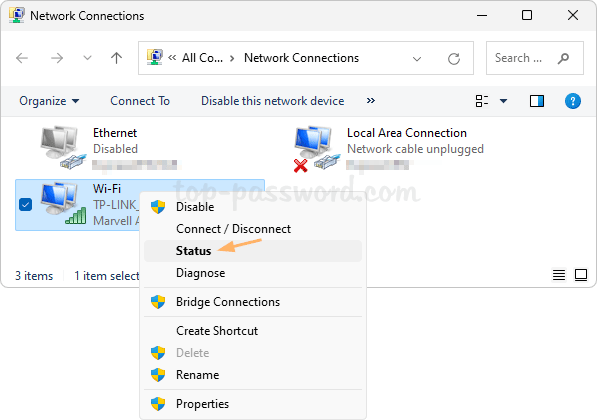The width and height of the screenshot is (597, 420).
Task: Click Disable this network device
Action: [273, 101]
